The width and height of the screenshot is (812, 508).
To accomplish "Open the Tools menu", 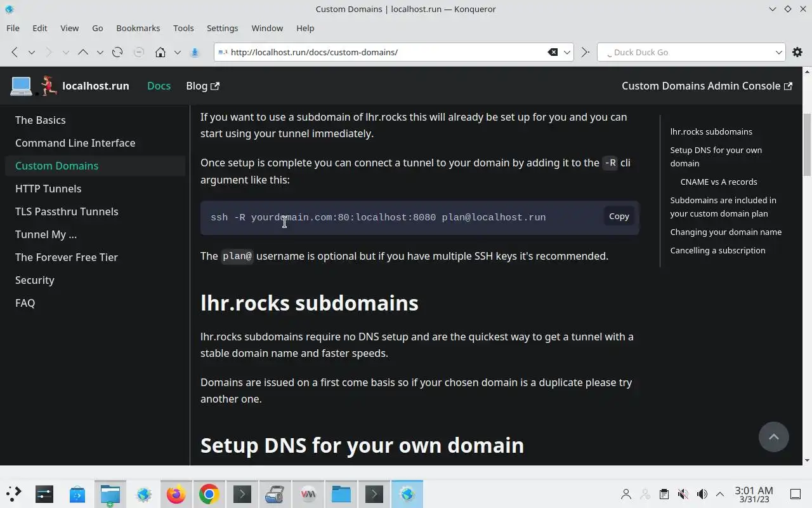I will coord(183,28).
